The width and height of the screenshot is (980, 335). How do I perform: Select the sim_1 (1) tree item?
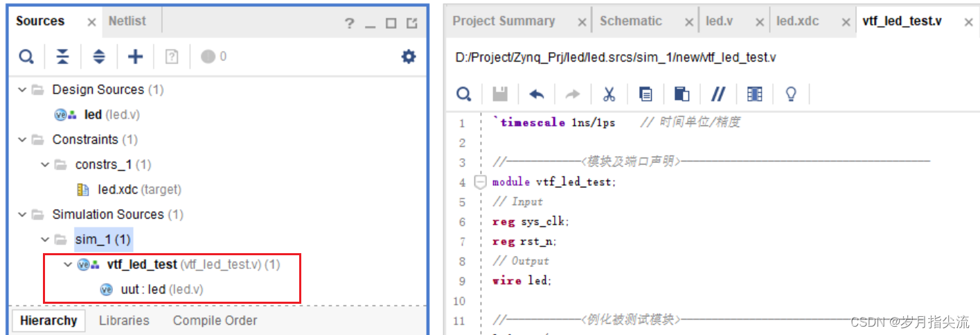click(x=103, y=239)
